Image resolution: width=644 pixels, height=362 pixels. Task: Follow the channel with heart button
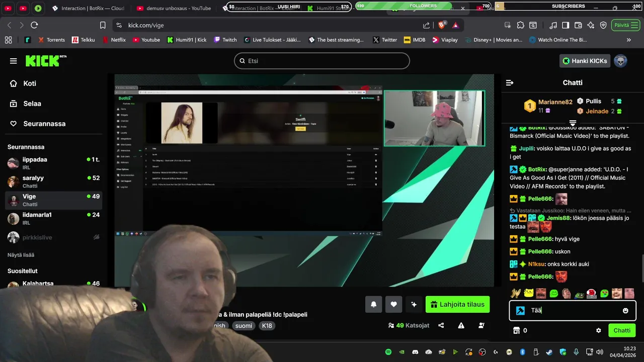(x=393, y=304)
